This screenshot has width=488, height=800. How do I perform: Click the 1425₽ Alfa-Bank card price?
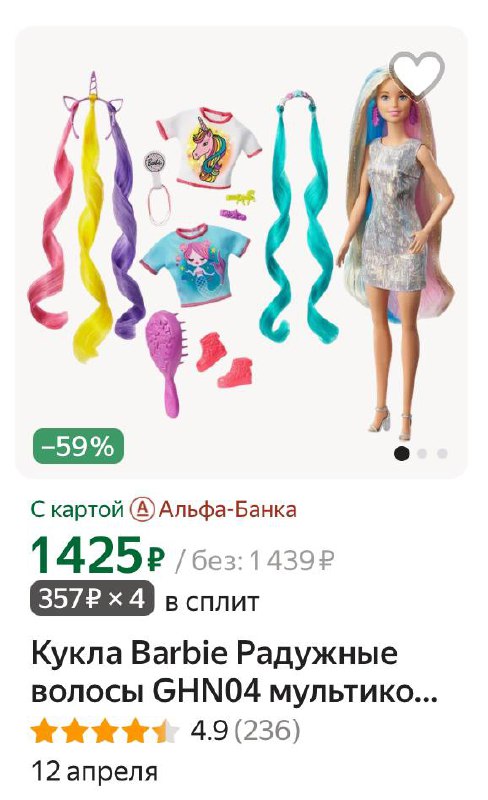click(99, 554)
